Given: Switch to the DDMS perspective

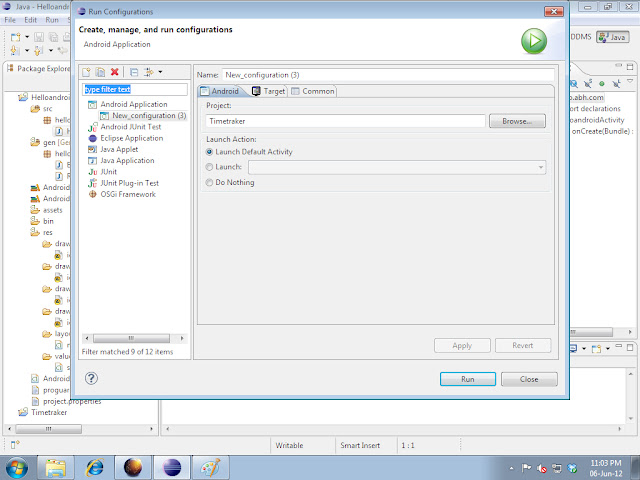Looking at the screenshot, I should [580, 37].
